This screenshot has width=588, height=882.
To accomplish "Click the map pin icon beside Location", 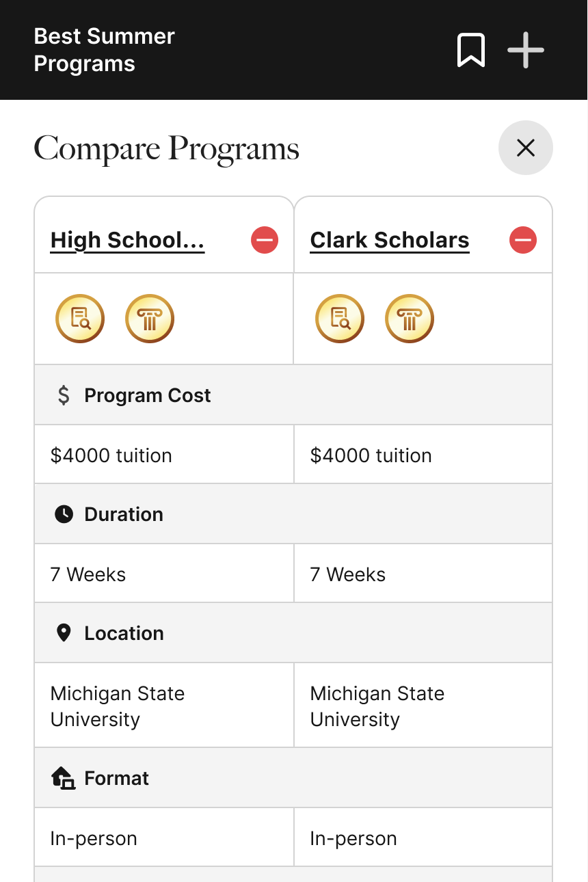I will pyautogui.click(x=64, y=633).
